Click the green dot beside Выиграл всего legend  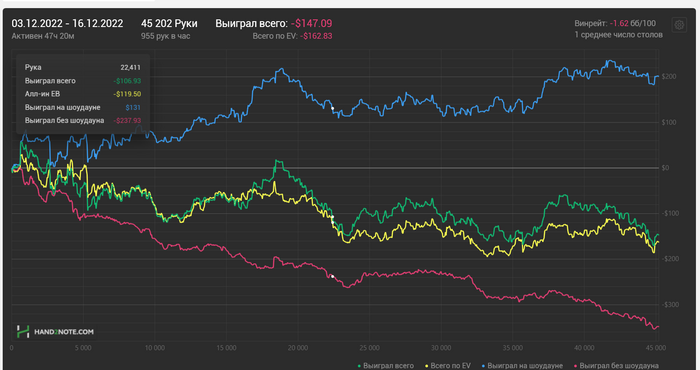coord(359,366)
